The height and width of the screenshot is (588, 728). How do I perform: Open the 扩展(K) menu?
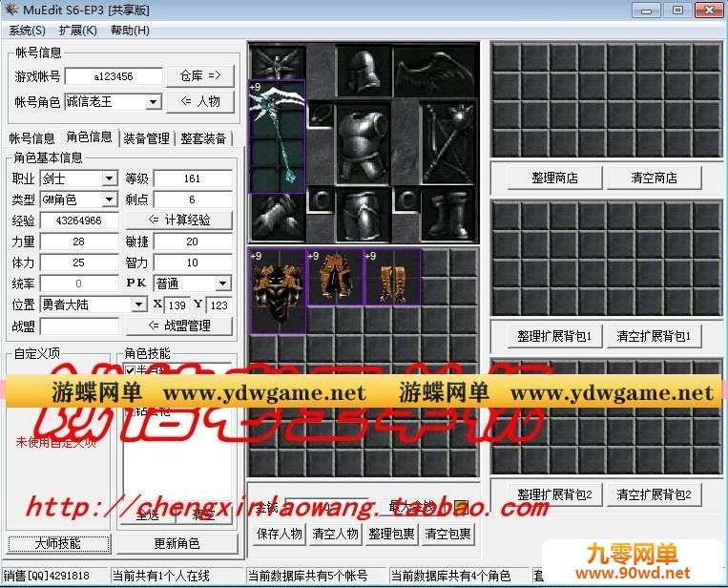tap(78, 31)
